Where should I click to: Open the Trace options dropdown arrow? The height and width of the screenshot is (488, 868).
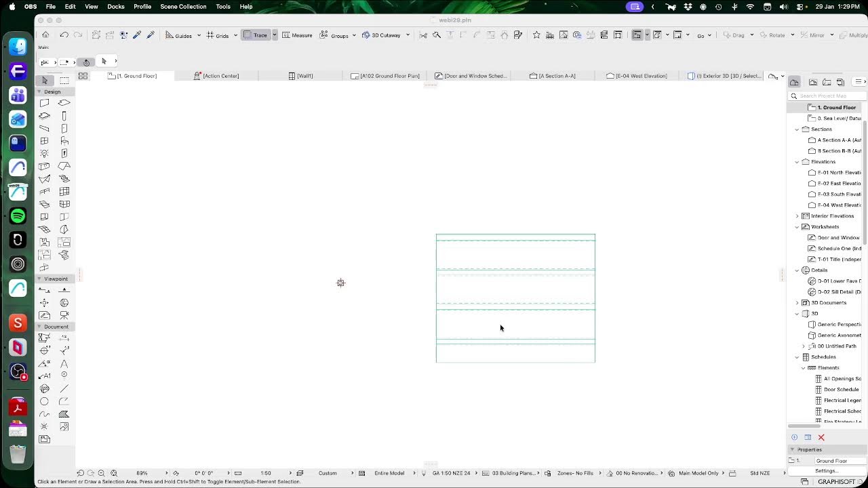pos(274,35)
